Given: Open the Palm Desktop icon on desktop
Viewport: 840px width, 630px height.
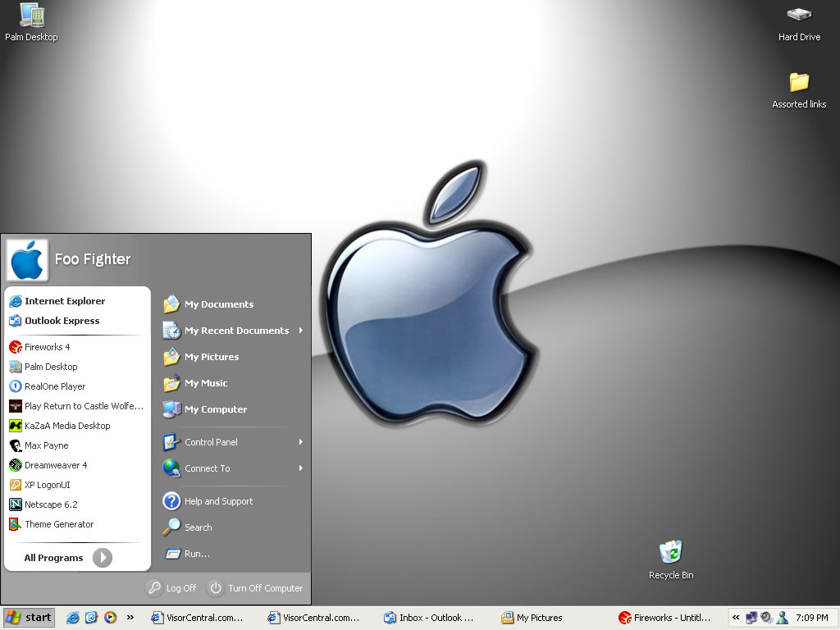Looking at the screenshot, I should click(x=31, y=16).
